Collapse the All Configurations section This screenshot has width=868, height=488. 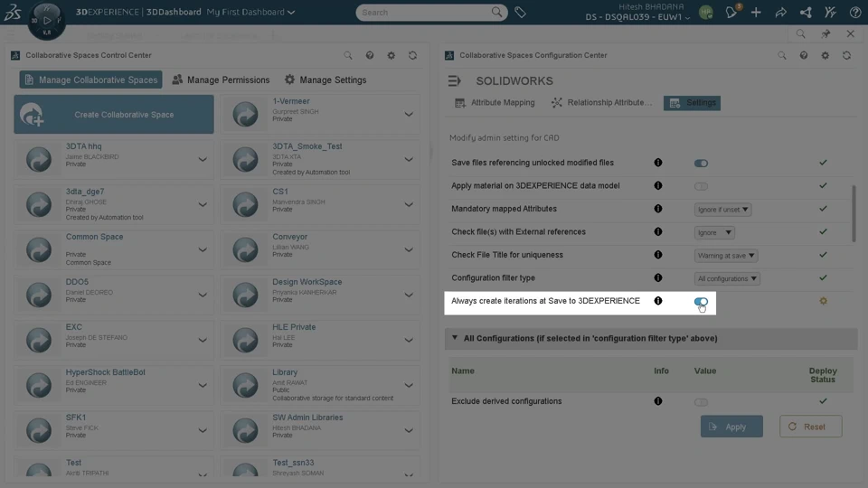tap(455, 337)
